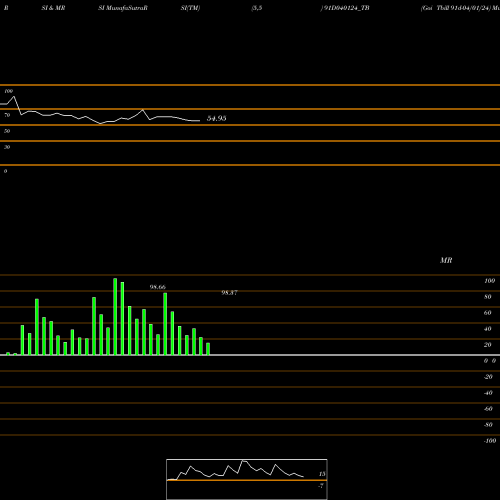Click the 60 label on MR axis
Viewport: 500px width, 500px height.
[x=488, y=313]
